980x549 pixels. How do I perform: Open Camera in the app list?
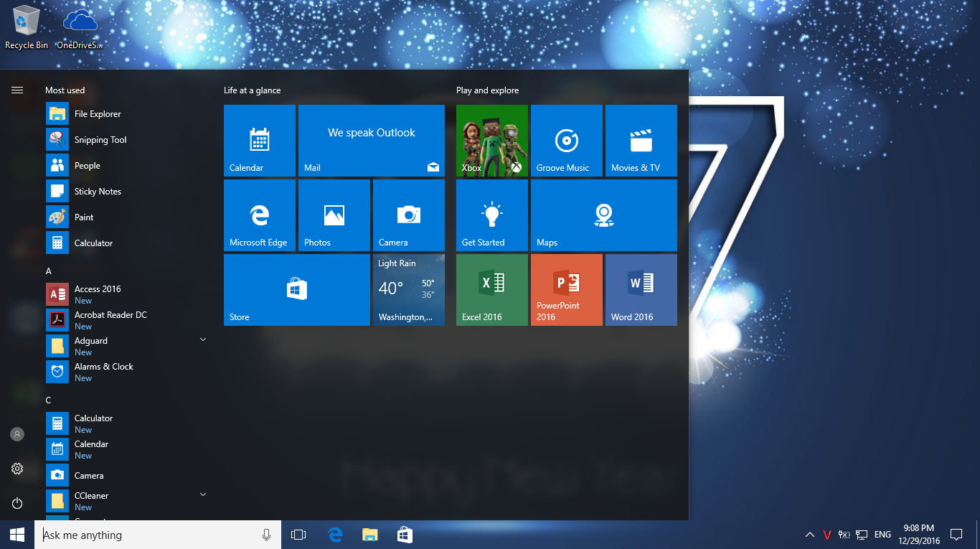[126, 476]
